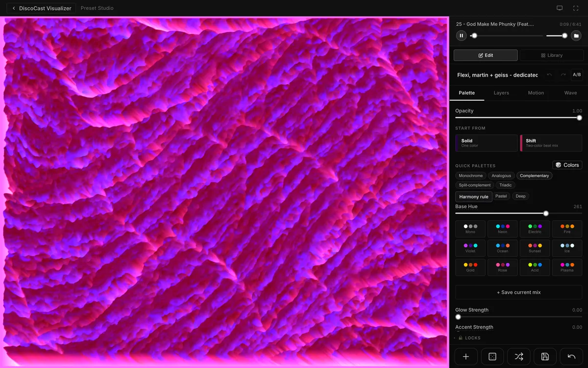Go back using the DiscoCast Visualizer chevron
This screenshot has width=588, height=368.
[14, 8]
